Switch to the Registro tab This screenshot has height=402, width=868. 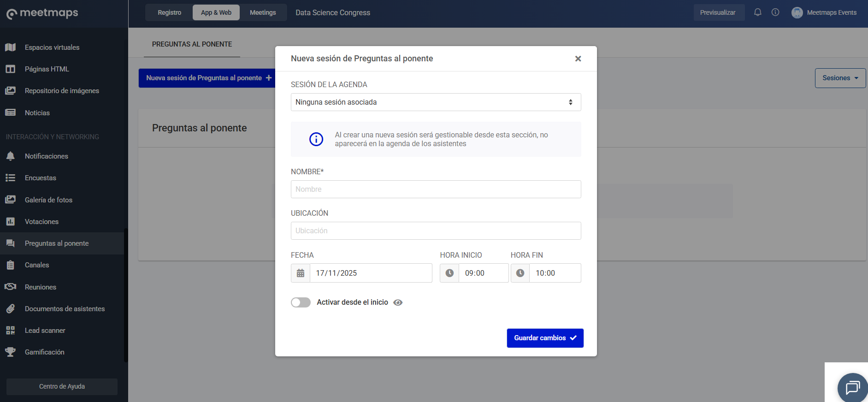coord(169,12)
